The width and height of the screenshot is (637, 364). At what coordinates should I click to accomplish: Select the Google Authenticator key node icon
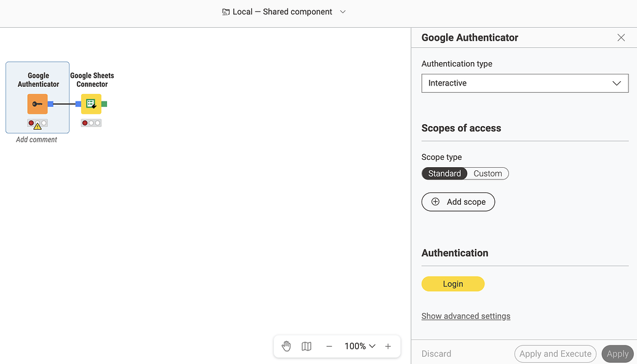click(x=37, y=104)
